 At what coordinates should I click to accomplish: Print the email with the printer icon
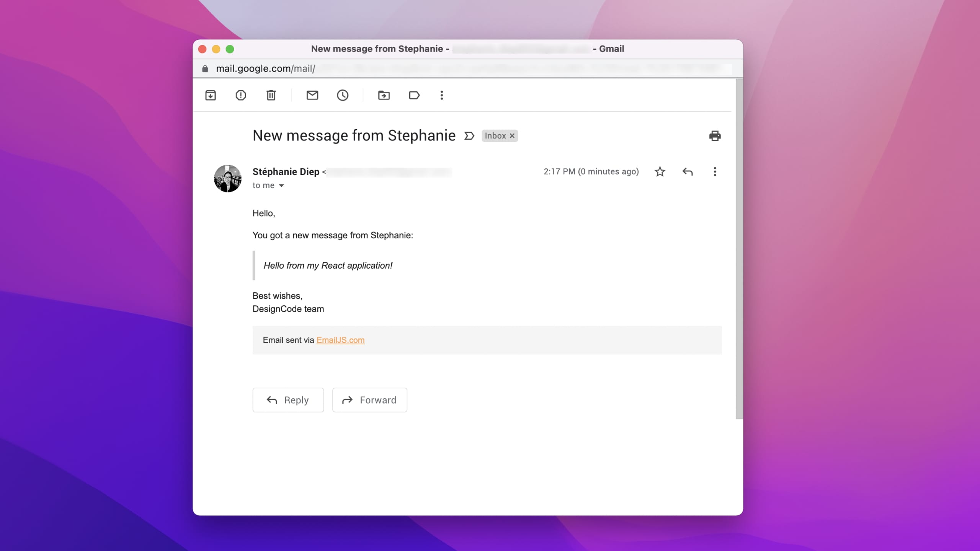tap(715, 136)
